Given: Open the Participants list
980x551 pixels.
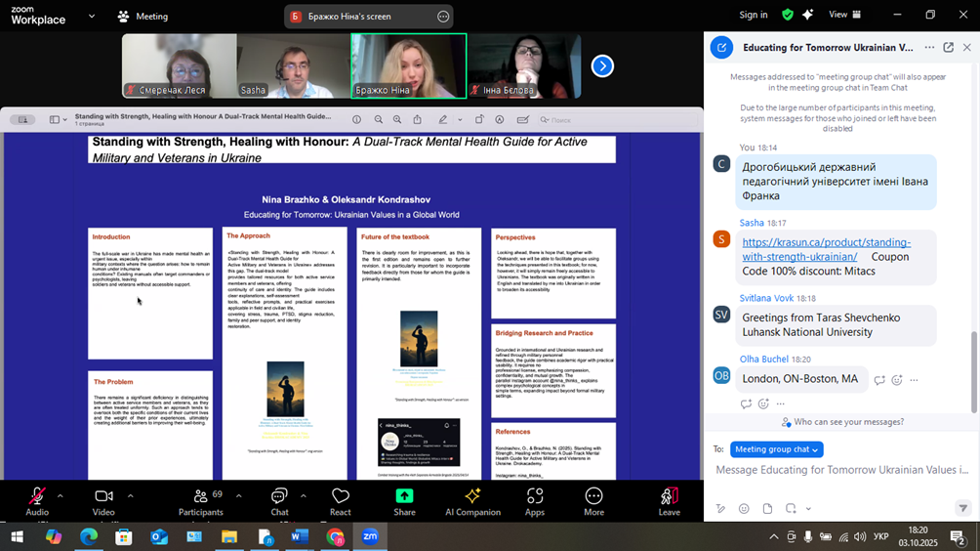Looking at the screenshot, I should tap(200, 498).
